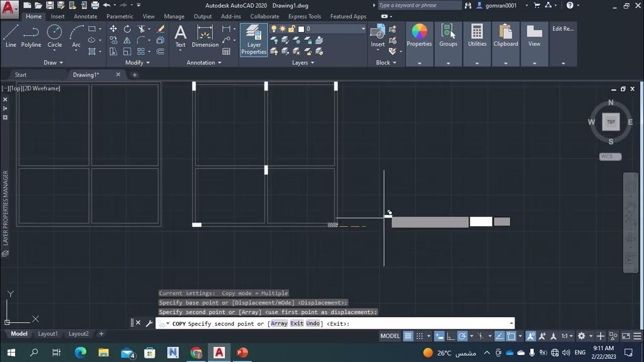Click the customize command line wrench icon

click(149, 324)
